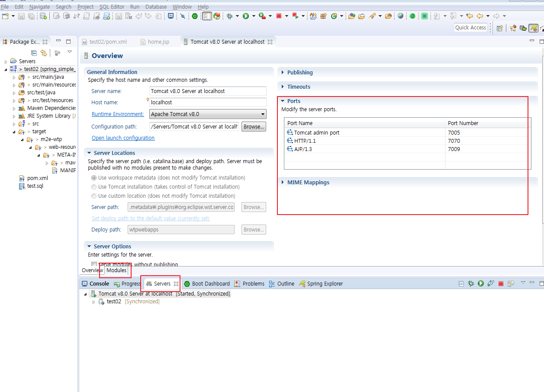
Task: Start server in debug mode in Servers view
Action: [471, 284]
